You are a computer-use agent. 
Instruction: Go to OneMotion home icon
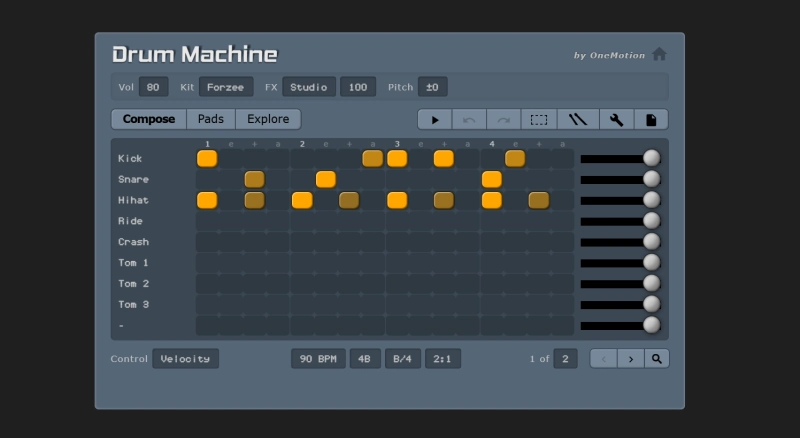[659, 55]
